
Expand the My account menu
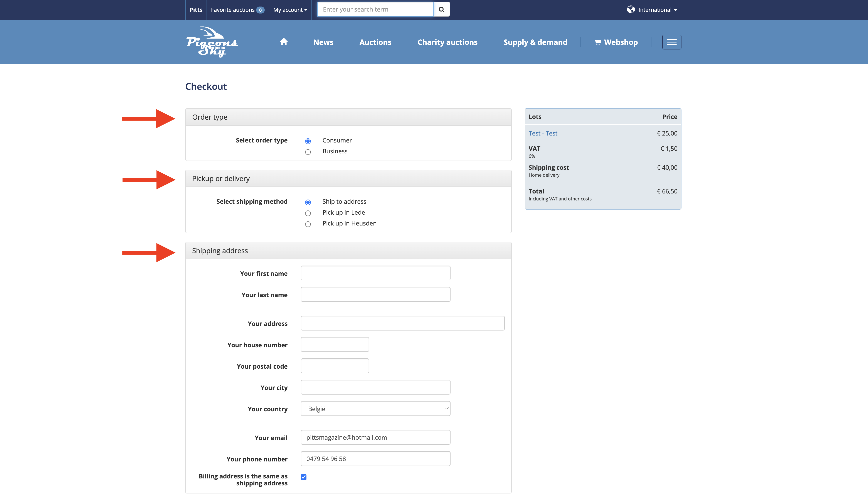click(290, 10)
